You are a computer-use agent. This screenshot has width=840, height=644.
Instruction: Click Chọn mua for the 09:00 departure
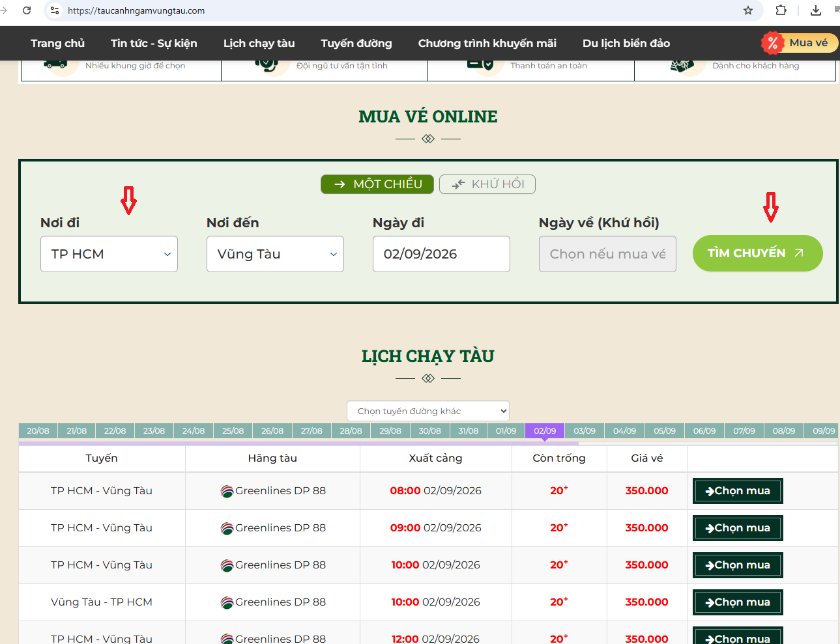(x=738, y=528)
